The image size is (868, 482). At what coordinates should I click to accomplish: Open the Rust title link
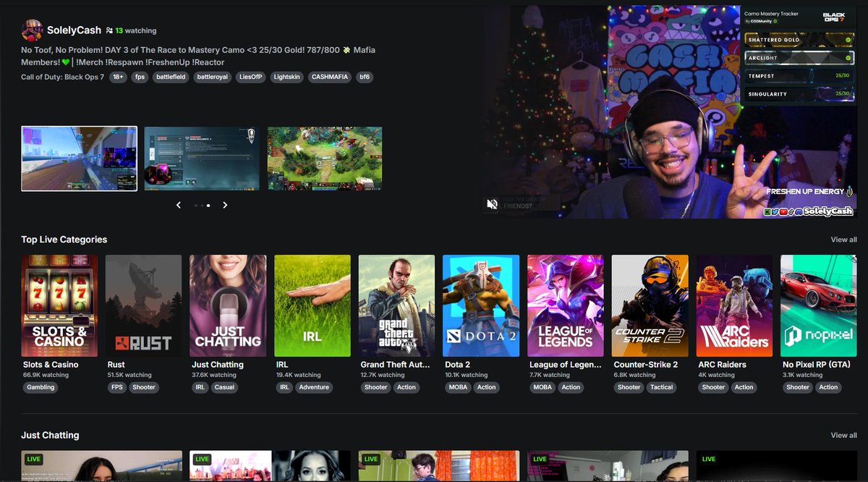tap(116, 365)
